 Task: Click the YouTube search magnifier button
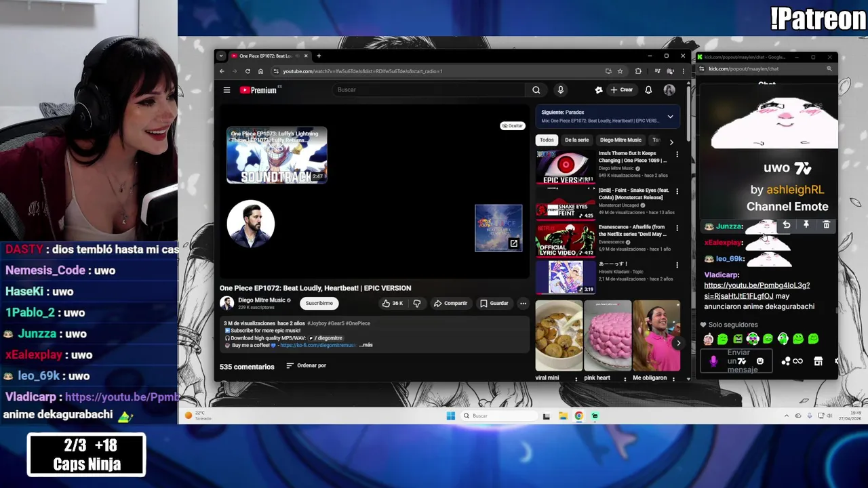pos(536,89)
